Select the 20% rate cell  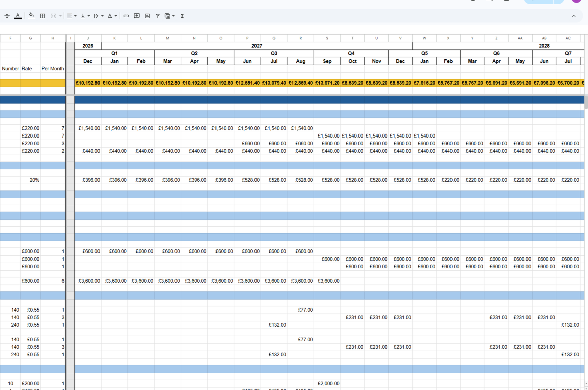click(30, 180)
